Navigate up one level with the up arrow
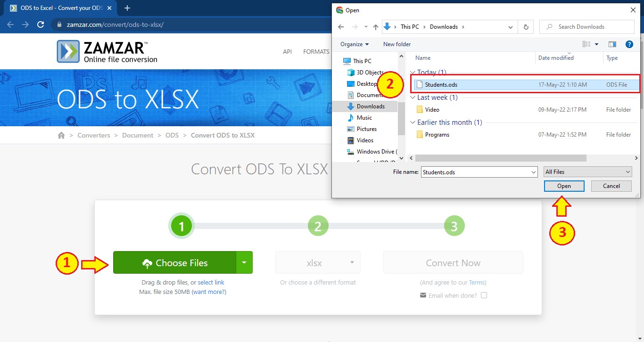The image size is (644, 342). (375, 27)
